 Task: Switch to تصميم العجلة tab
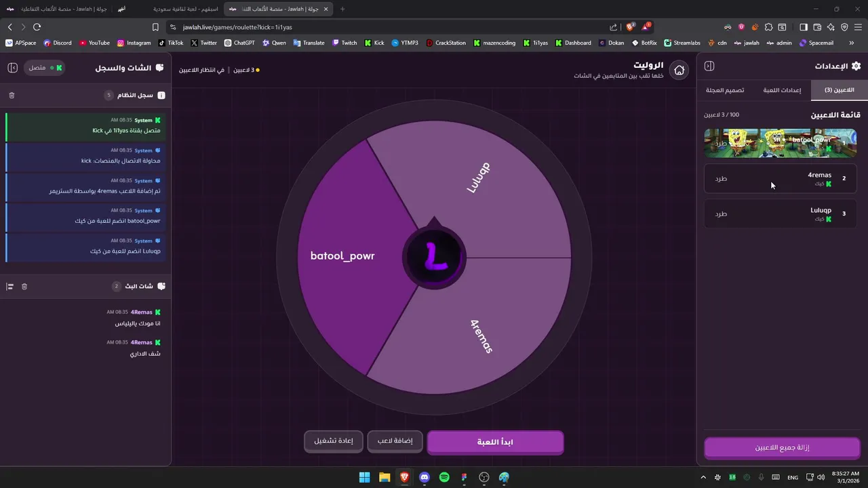[x=725, y=90]
